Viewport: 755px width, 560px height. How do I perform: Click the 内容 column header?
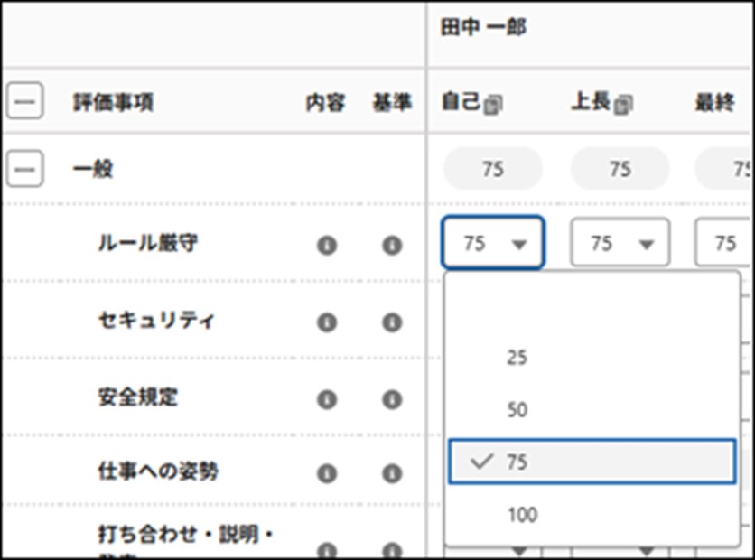pos(325,102)
